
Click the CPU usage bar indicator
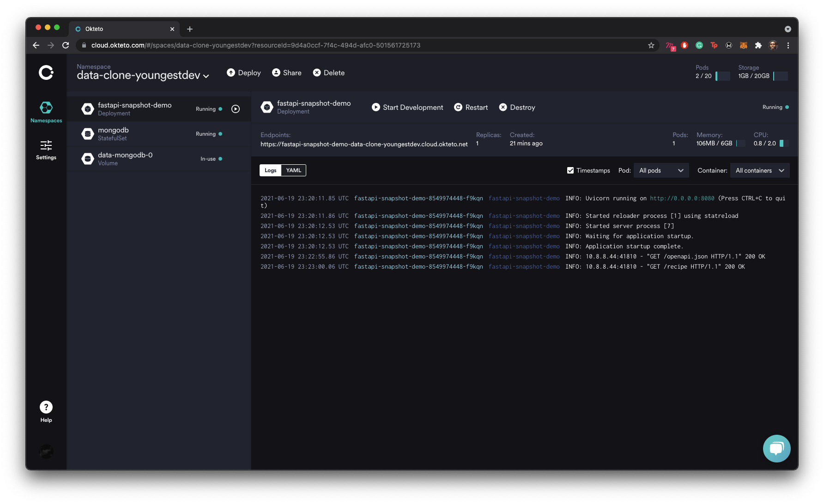pos(784,144)
